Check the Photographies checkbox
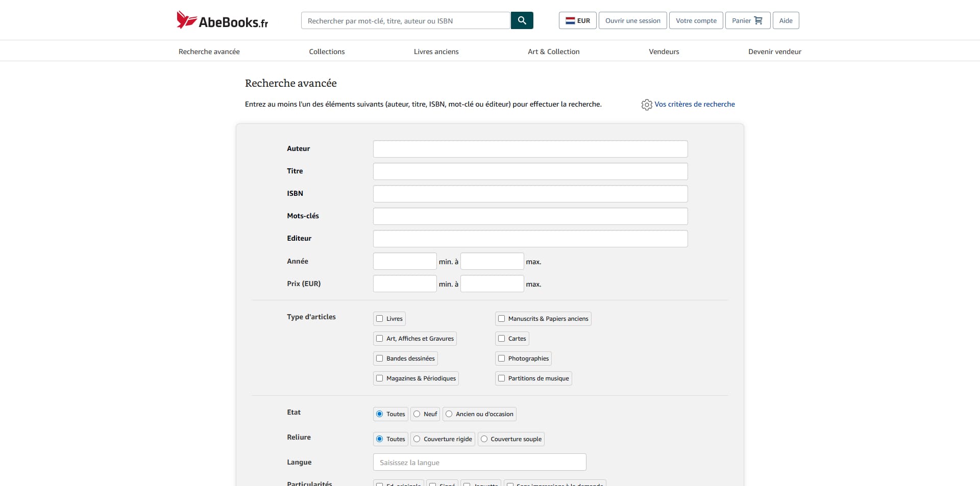This screenshot has height=486, width=980. click(x=502, y=359)
